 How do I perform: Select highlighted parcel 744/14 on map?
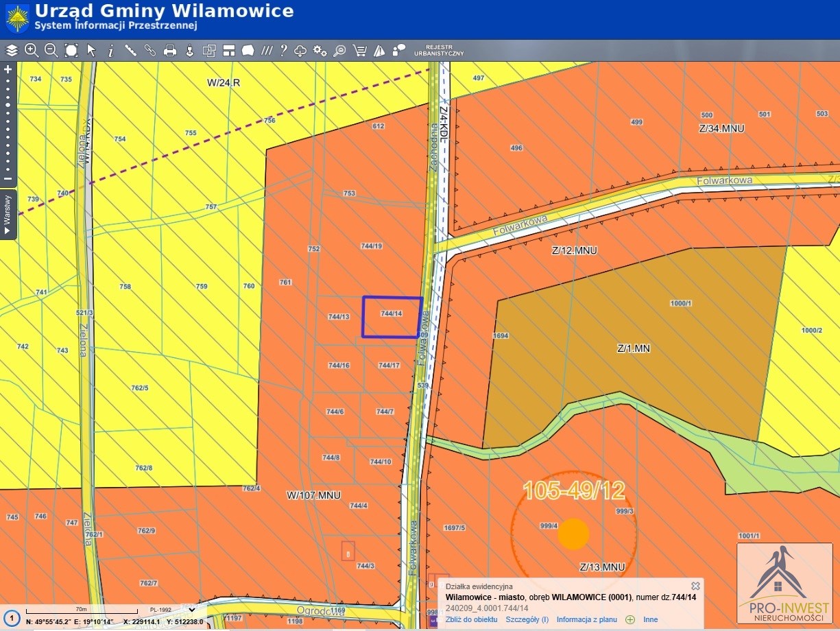tap(392, 317)
